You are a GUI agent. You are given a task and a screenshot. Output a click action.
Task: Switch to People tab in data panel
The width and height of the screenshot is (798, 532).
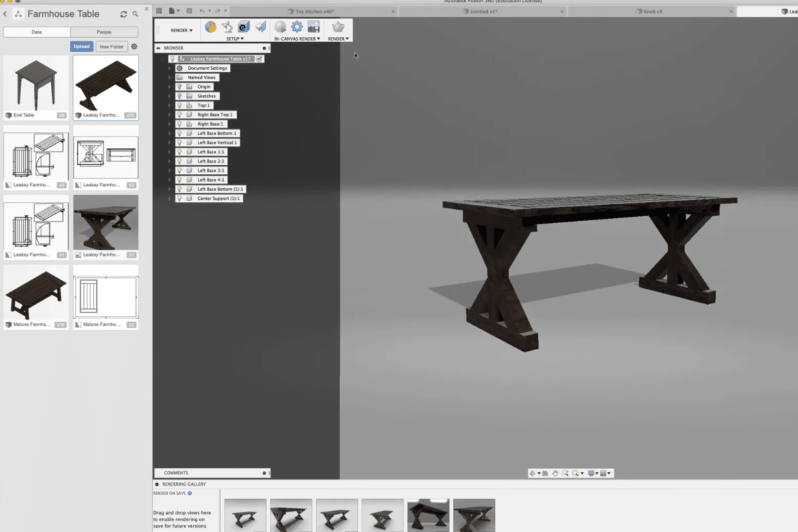[x=104, y=32]
